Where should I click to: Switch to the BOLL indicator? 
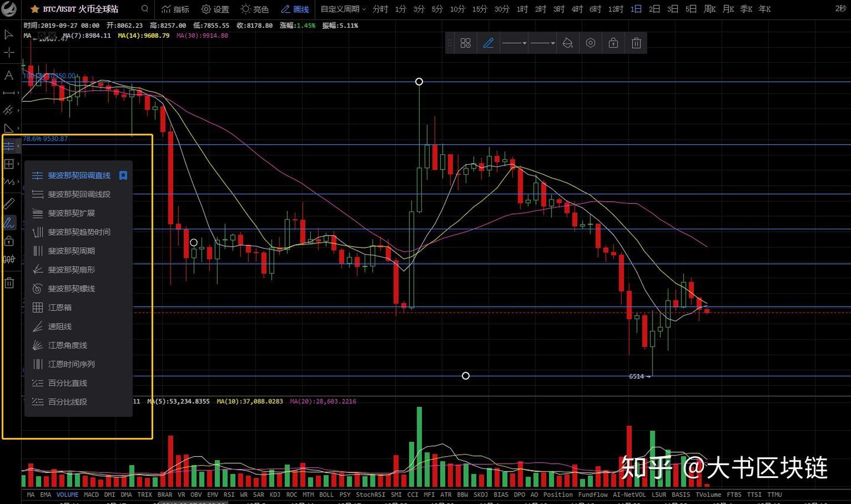[326, 495]
